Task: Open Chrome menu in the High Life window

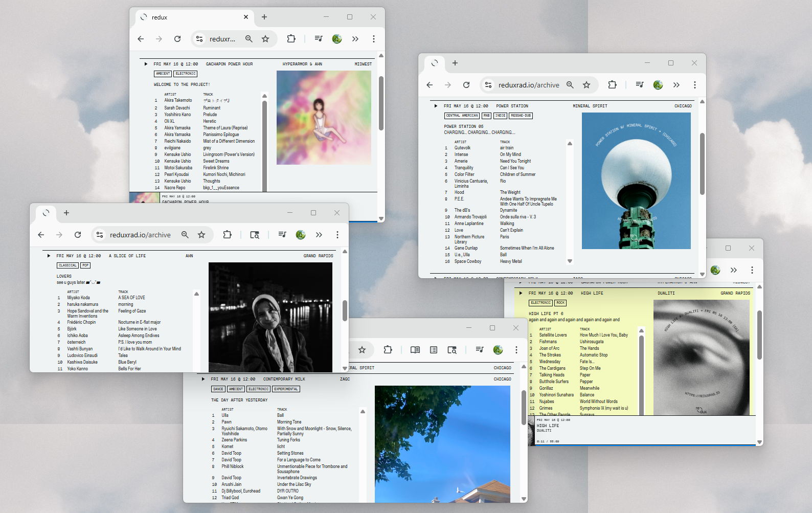Action: click(x=752, y=270)
